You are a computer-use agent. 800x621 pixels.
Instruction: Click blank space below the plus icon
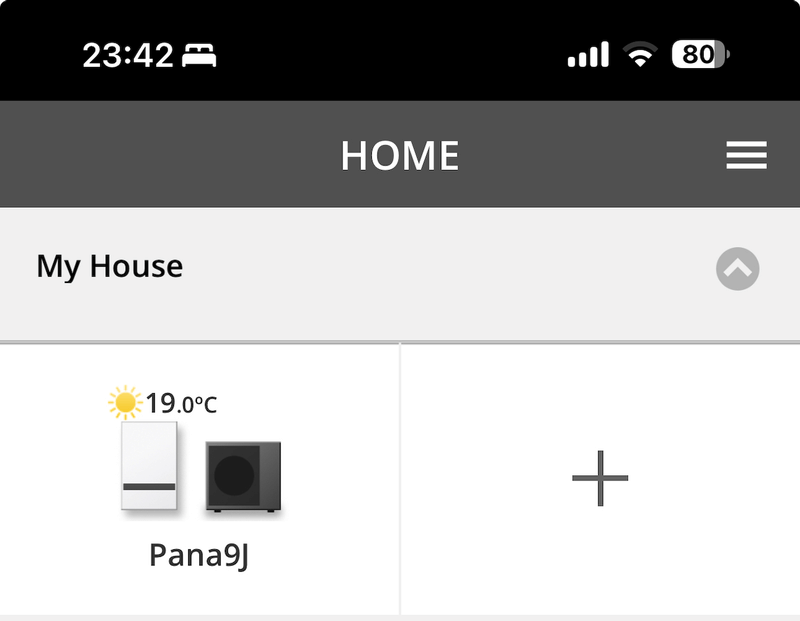click(600, 570)
